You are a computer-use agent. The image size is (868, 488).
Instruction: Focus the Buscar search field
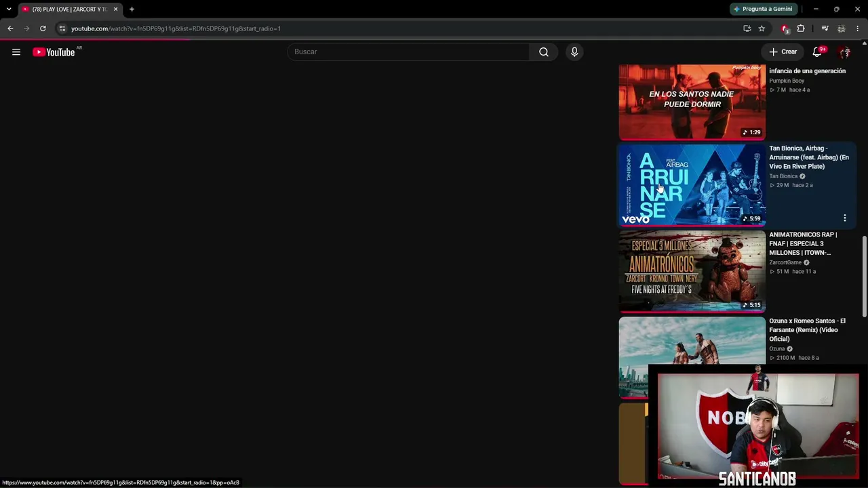coord(409,52)
